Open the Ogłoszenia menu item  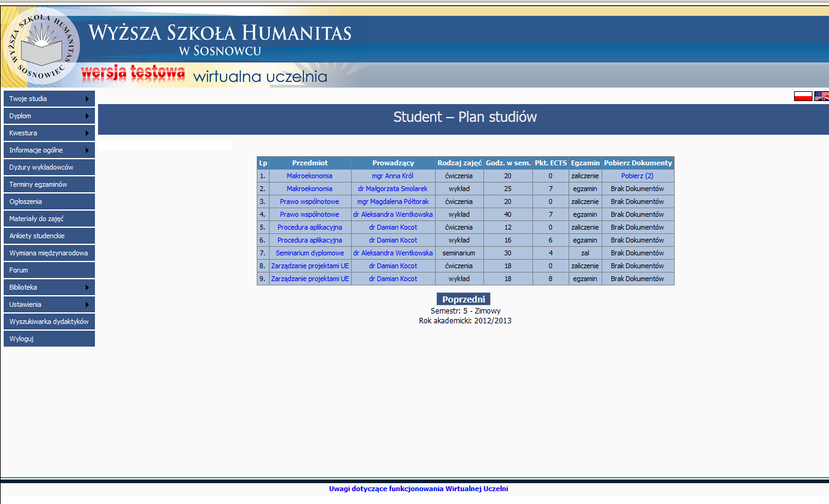coord(49,201)
